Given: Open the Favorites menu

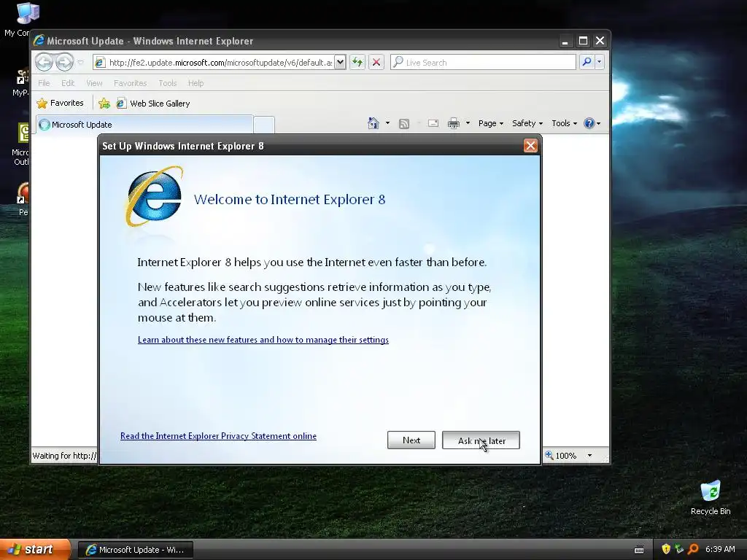Looking at the screenshot, I should [x=130, y=83].
